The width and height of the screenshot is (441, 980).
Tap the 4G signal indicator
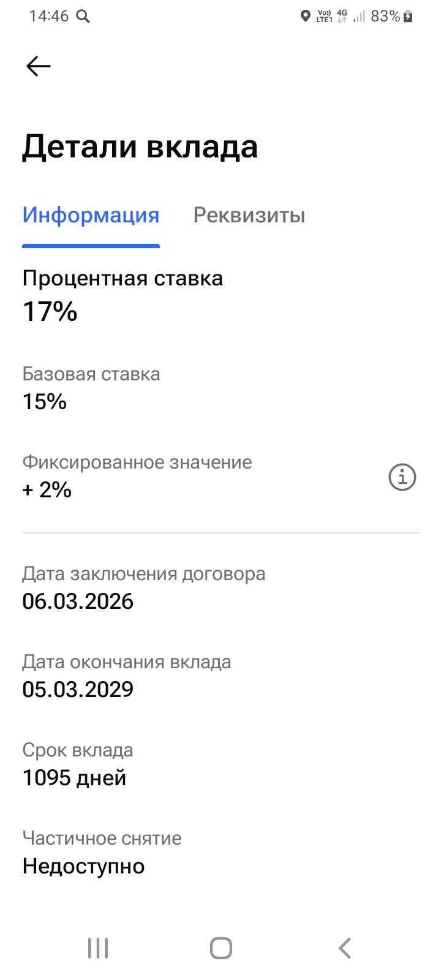tap(342, 17)
